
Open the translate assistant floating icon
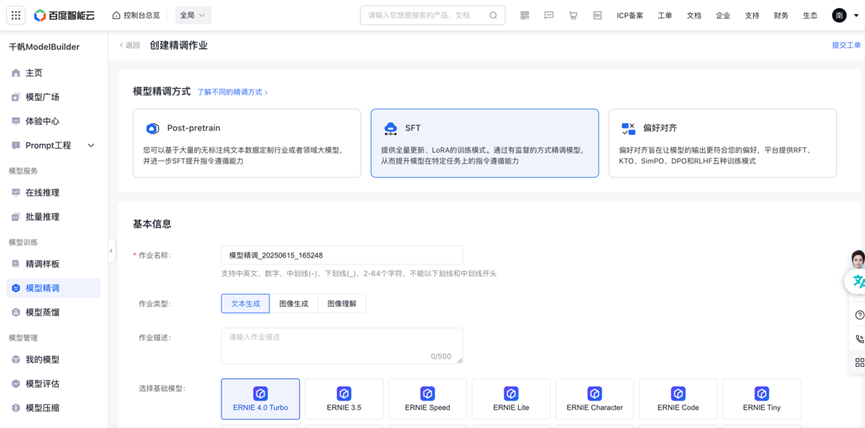[857, 281]
